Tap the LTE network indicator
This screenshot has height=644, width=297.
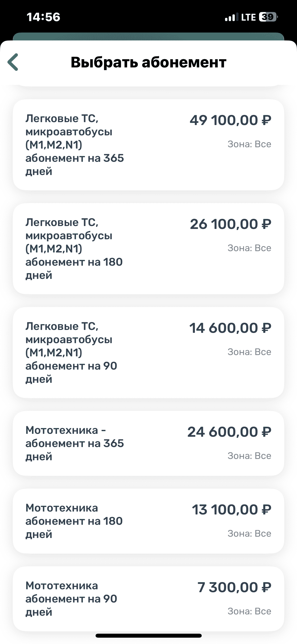point(248,17)
